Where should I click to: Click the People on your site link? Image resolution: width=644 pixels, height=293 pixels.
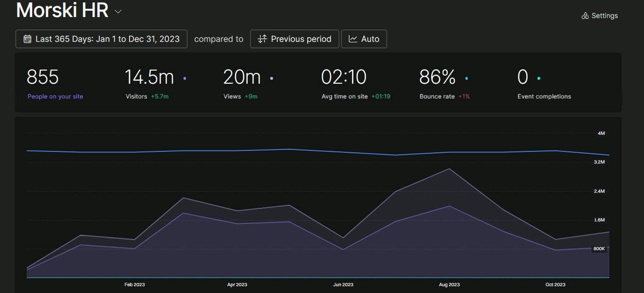click(x=55, y=96)
